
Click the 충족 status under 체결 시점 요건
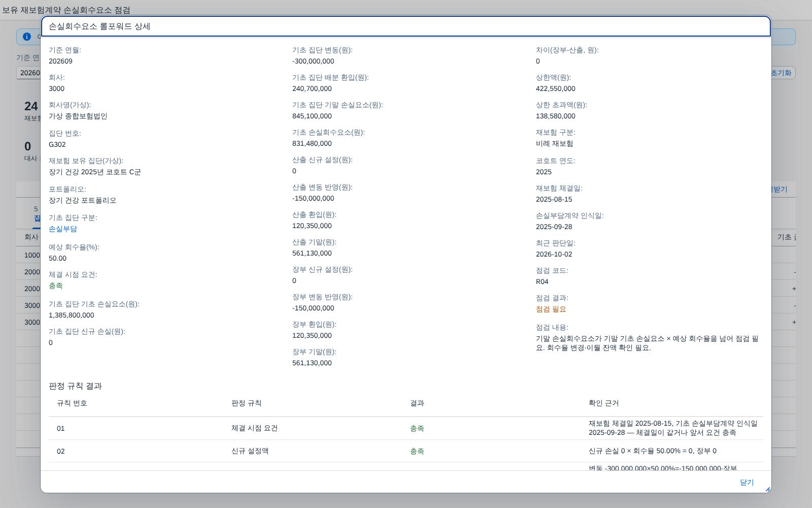click(56, 285)
